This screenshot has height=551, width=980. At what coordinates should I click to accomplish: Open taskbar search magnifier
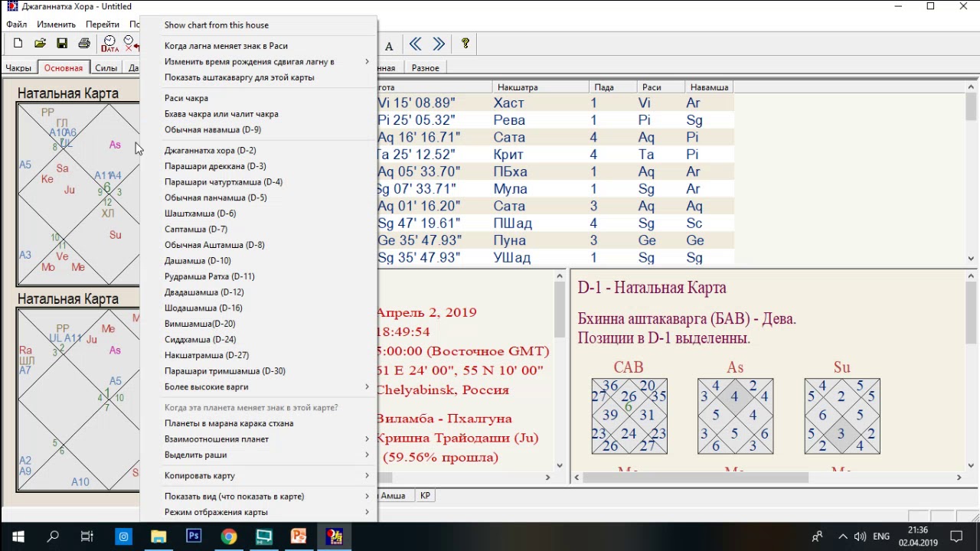pos(53,536)
